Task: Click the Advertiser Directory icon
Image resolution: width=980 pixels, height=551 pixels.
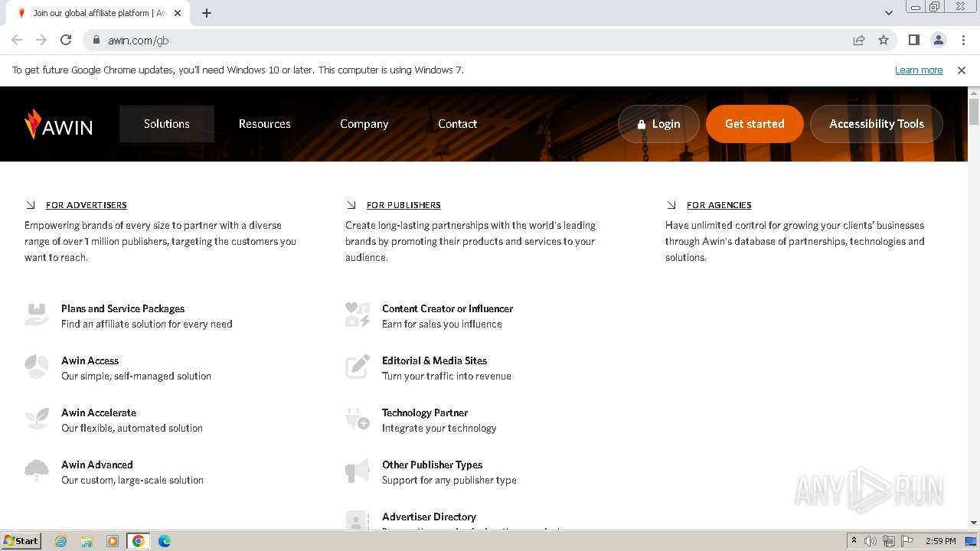Action: click(358, 521)
